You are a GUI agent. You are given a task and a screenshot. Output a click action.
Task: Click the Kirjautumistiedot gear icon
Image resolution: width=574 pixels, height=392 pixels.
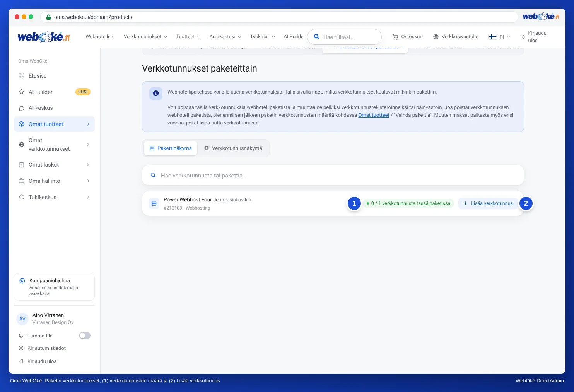click(x=21, y=348)
